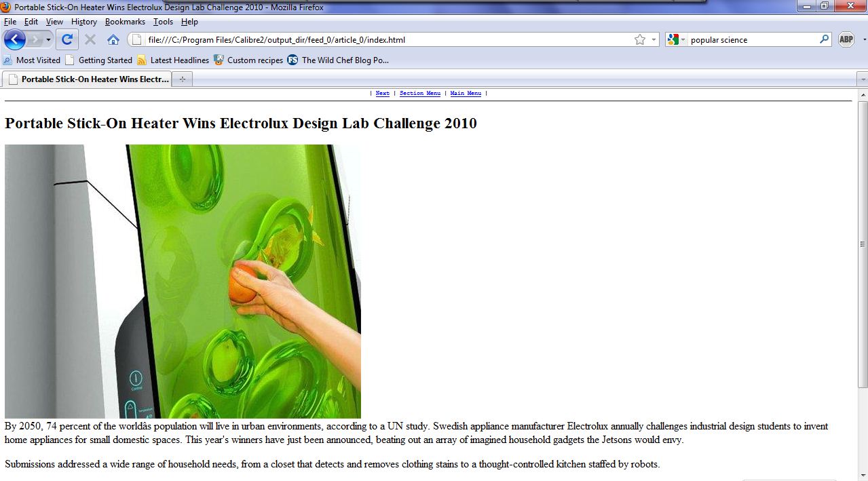This screenshot has height=481, width=868.
Task: Open the Most Visited bookmarks folder
Action: click(x=32, y=60)
